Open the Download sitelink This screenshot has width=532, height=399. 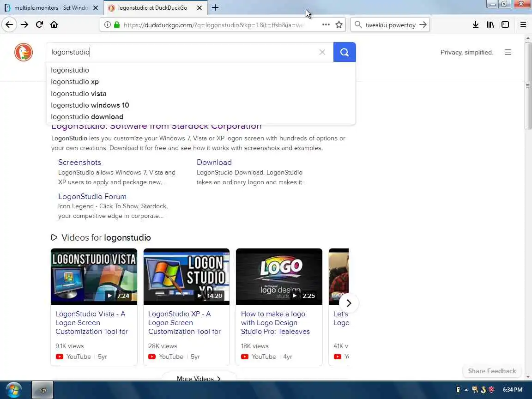pyautogui.click(x=214, y=162)
